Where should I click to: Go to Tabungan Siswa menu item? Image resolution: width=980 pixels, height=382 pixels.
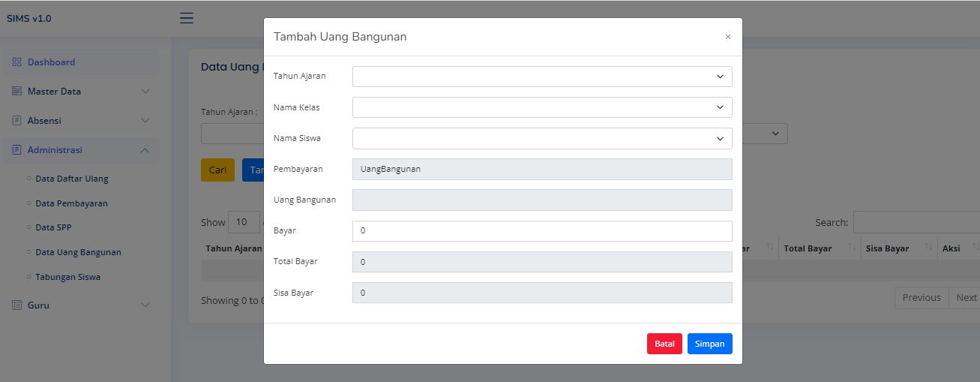pos(67,277)
